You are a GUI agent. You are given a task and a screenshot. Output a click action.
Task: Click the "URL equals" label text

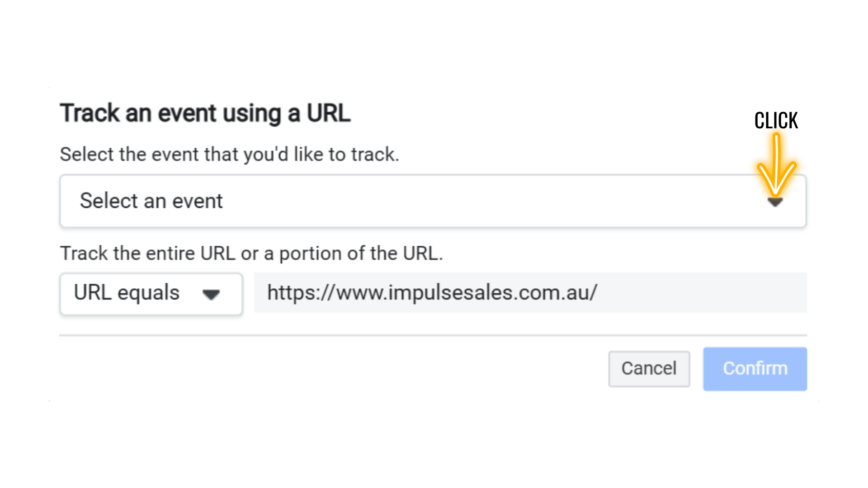pyautogui.click(x=127, y=293)
